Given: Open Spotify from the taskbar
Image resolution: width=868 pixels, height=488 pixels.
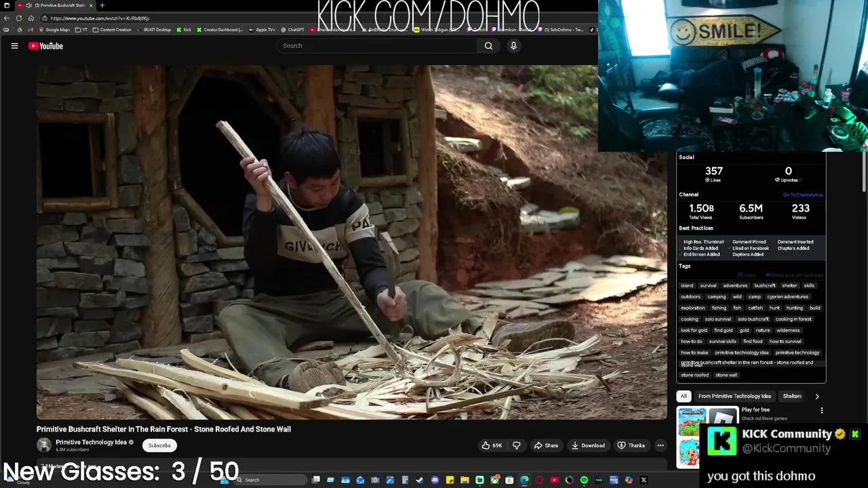Looking at the screenshot, I should point(584,480).
